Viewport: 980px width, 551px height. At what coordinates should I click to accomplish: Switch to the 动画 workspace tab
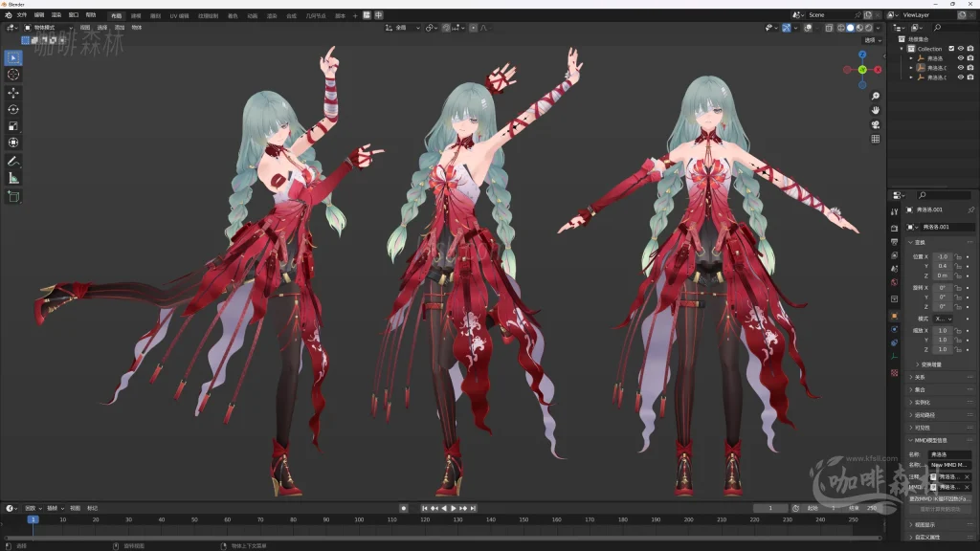coord(253,15)
